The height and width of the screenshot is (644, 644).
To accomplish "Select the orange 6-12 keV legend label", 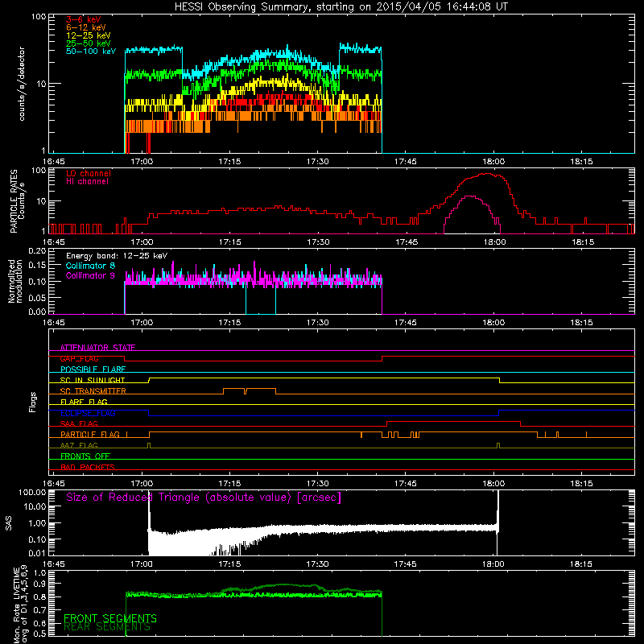I will coord(86,27).
